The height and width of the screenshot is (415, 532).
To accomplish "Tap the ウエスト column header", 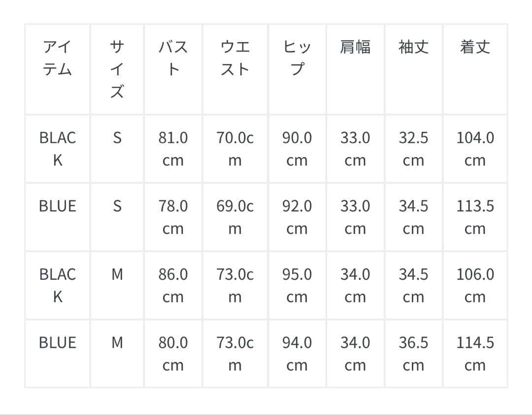I will pyautogui.click(x=235, y=58).
